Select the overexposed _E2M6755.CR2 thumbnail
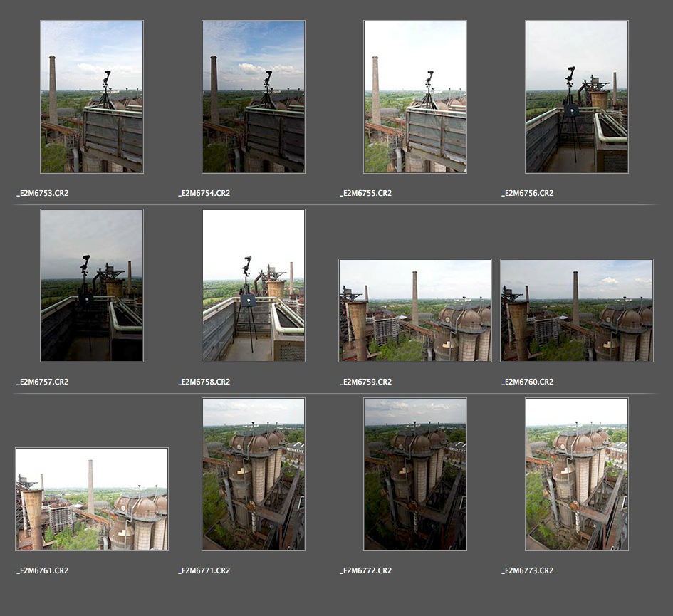This screenshot has height=616, width=673. coord(415,97)
